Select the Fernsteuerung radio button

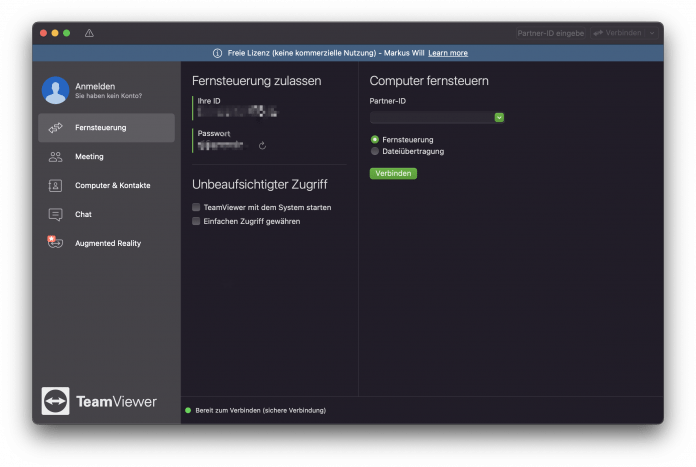[x=375, y=139]
